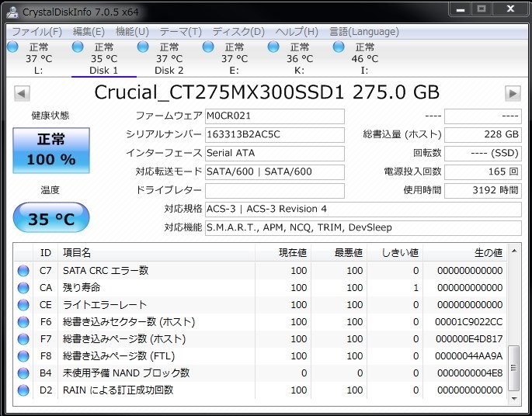Click the 最悪値 column header
The image size is (532, 416).
click(339, 252)
